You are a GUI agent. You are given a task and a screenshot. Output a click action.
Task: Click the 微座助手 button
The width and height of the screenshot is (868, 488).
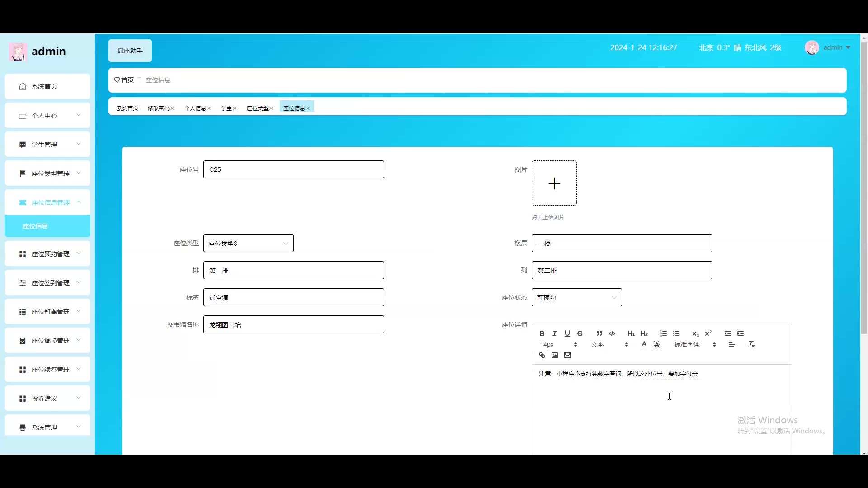click(x=130, y=51)
